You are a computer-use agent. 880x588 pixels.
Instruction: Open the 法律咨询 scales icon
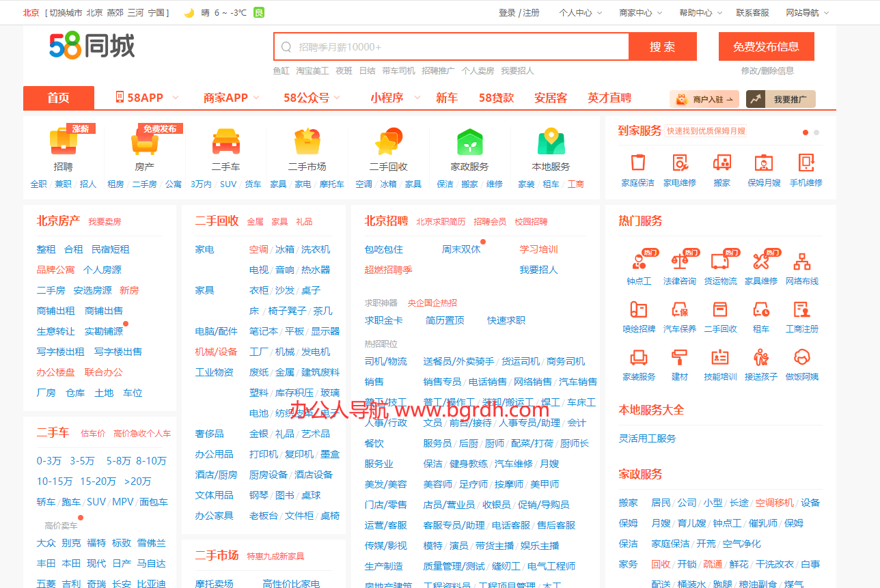click(679, 261)
